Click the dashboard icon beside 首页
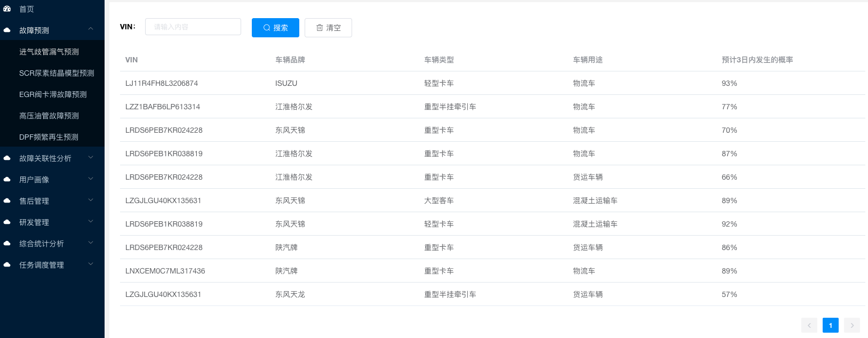This screenshot has width=868, height=338. point(7,9)
